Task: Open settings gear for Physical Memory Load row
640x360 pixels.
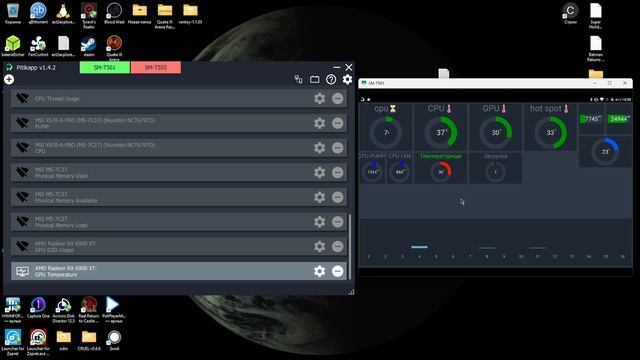Action: [320, 222]
